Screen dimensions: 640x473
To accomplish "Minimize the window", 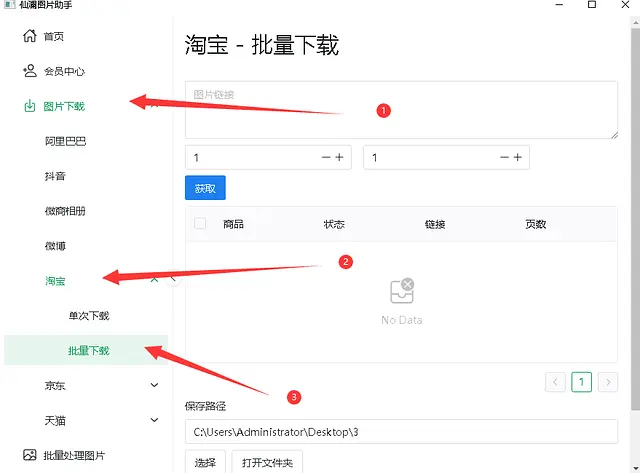I will [560, 4].
